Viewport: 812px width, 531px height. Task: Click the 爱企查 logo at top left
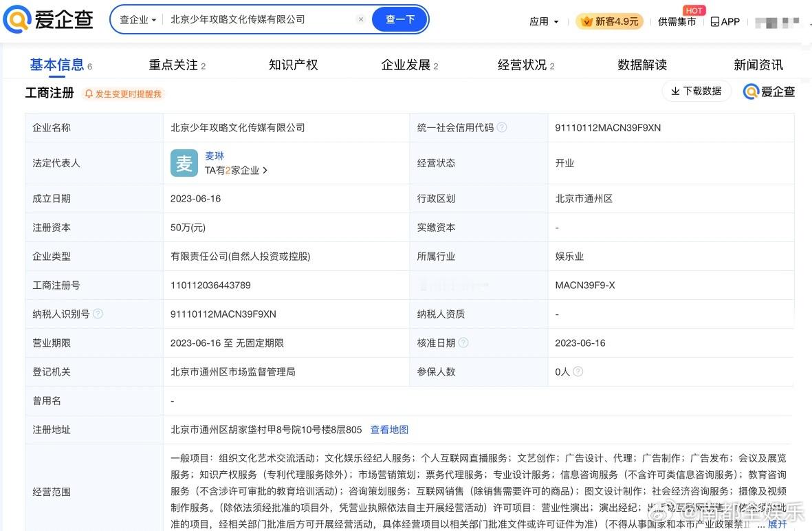[47, 19]
